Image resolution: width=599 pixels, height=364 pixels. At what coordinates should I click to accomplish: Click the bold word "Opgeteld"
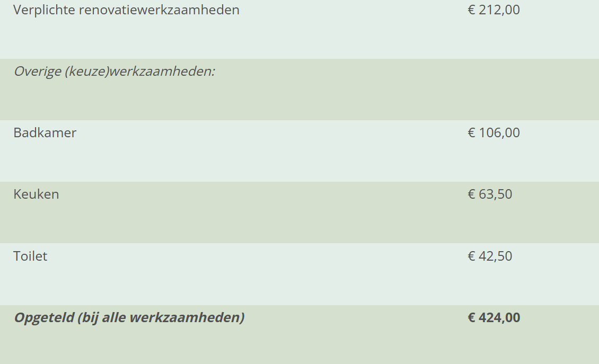pos(43,318)
